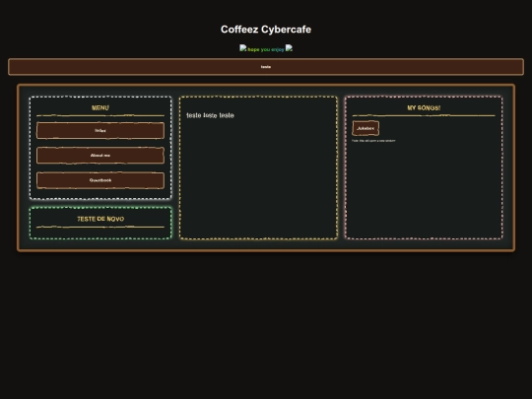The image size is (532, 399).
Task: Launch the Jukebox button
Action: pyautogui.click(x=366, y=128)
